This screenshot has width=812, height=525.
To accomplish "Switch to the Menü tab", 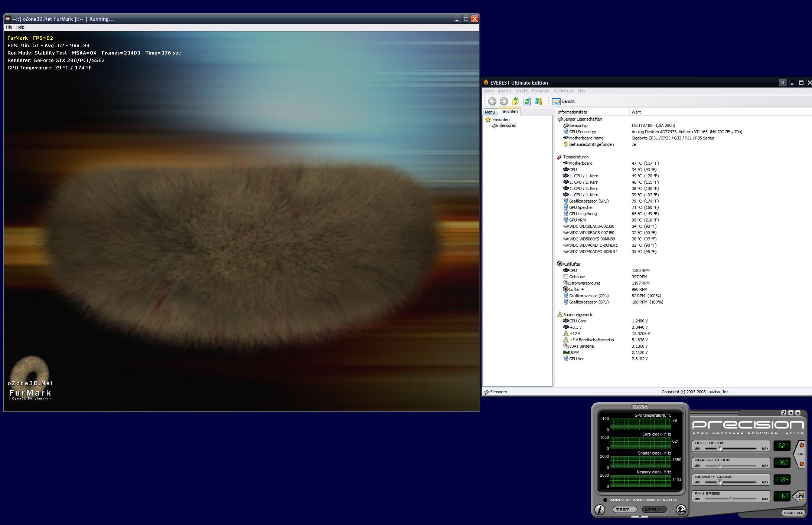I will click(x=490, y=112).
